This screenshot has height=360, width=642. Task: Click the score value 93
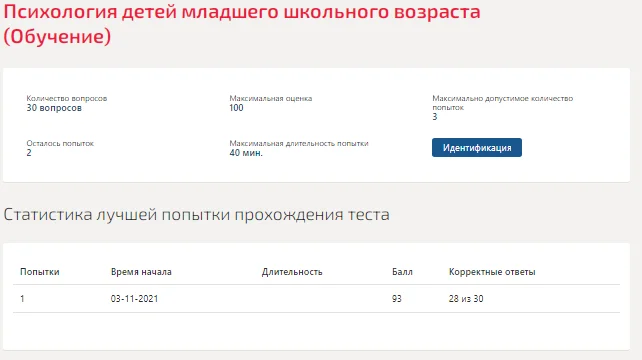(x=396, y=299)
